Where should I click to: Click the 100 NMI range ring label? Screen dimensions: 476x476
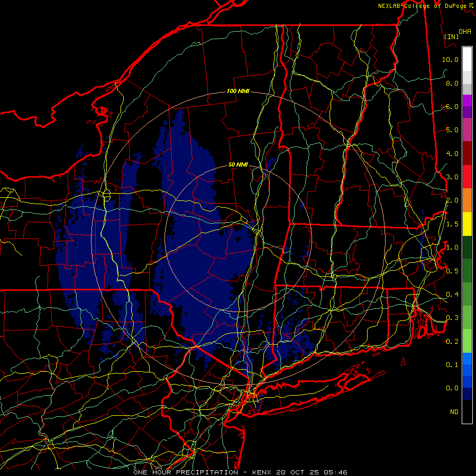[238, 91]
